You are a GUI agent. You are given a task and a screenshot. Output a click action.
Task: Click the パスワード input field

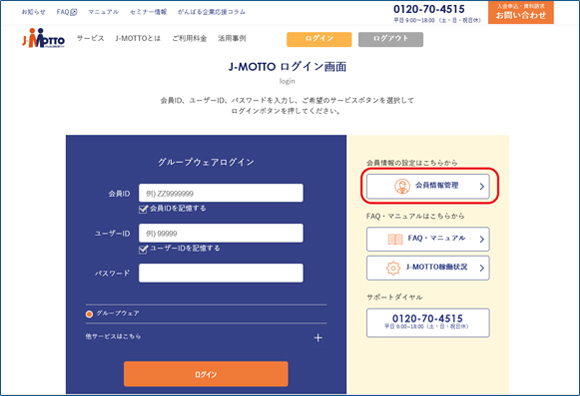221,273
